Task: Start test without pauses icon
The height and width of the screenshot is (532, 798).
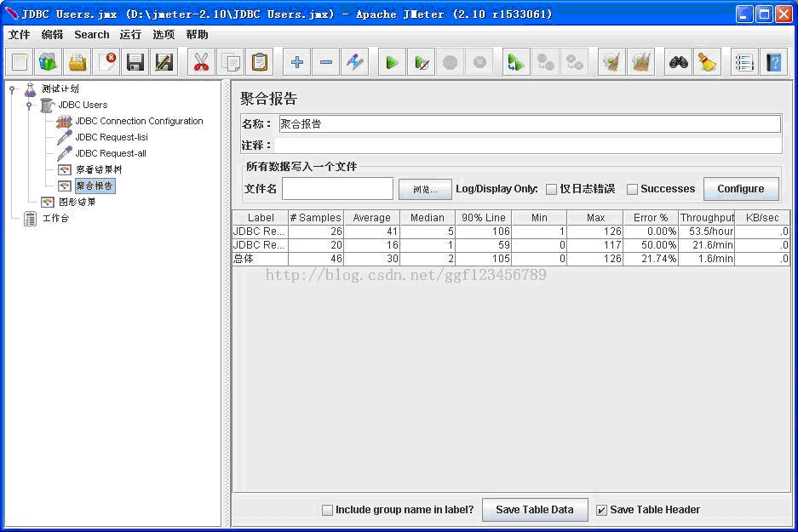Action: pos(421,62)
